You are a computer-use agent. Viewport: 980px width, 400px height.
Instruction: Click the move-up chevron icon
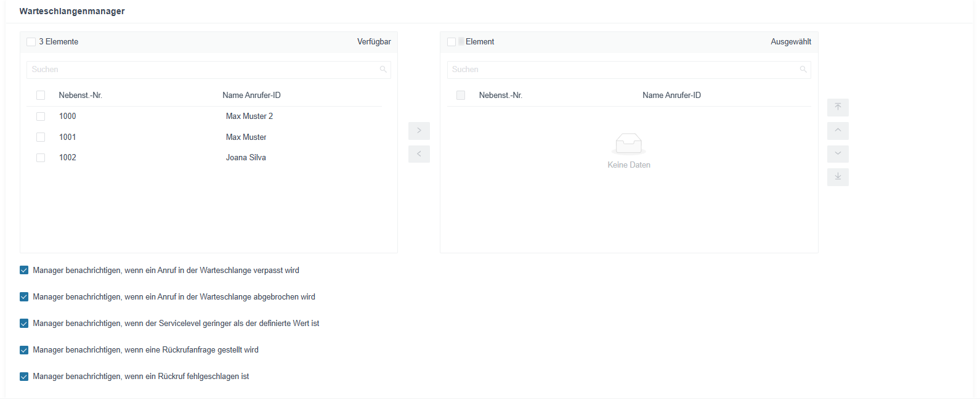click(x=838, y=131)
